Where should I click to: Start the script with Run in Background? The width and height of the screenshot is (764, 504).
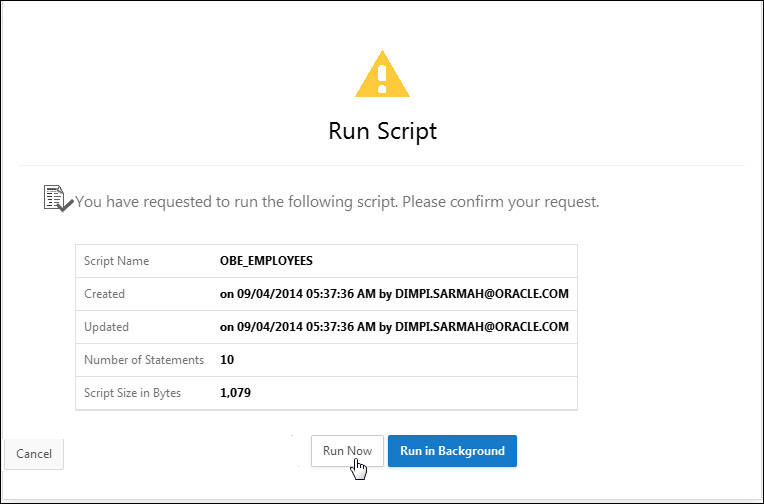coord(452,451)
